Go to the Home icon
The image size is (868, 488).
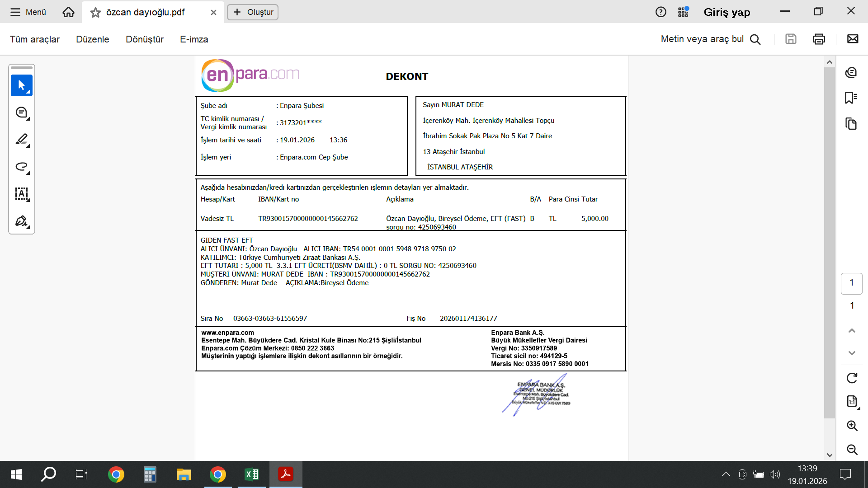tap(68, 12)
